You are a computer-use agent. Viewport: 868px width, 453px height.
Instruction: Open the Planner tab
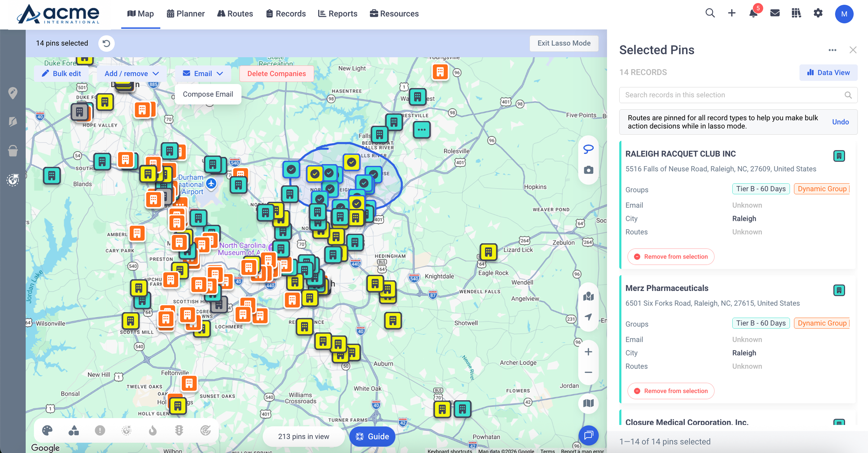click(x=186, y=13)
